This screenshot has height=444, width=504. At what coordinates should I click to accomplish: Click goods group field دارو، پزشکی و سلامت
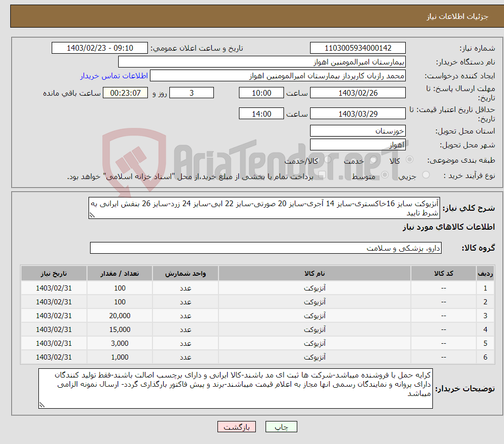tap(266, 248)
